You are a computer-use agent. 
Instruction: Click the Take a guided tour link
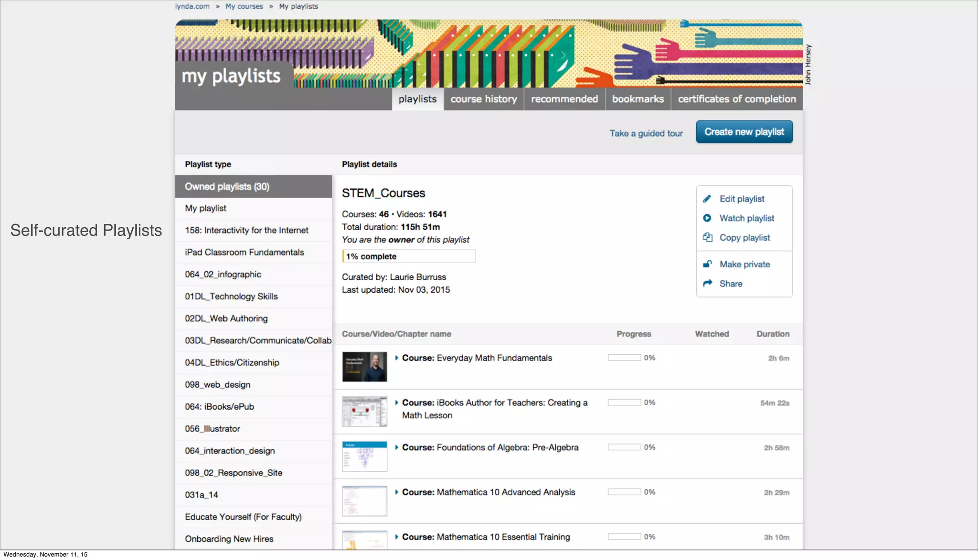click(x=646, y=133)
